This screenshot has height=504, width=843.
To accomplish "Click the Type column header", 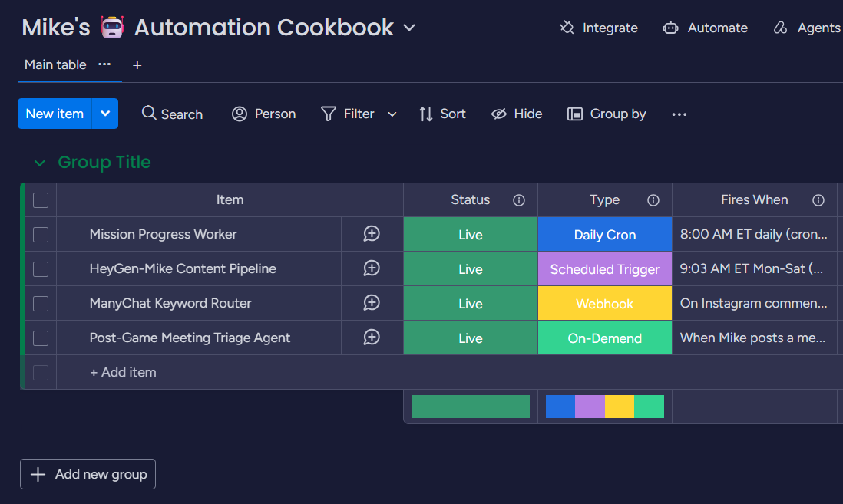I will click(605, 199).
